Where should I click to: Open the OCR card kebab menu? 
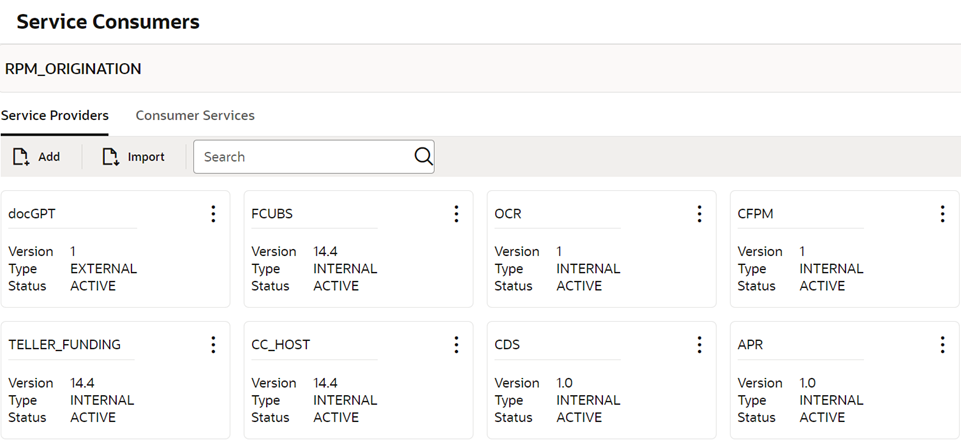(699, 214)
